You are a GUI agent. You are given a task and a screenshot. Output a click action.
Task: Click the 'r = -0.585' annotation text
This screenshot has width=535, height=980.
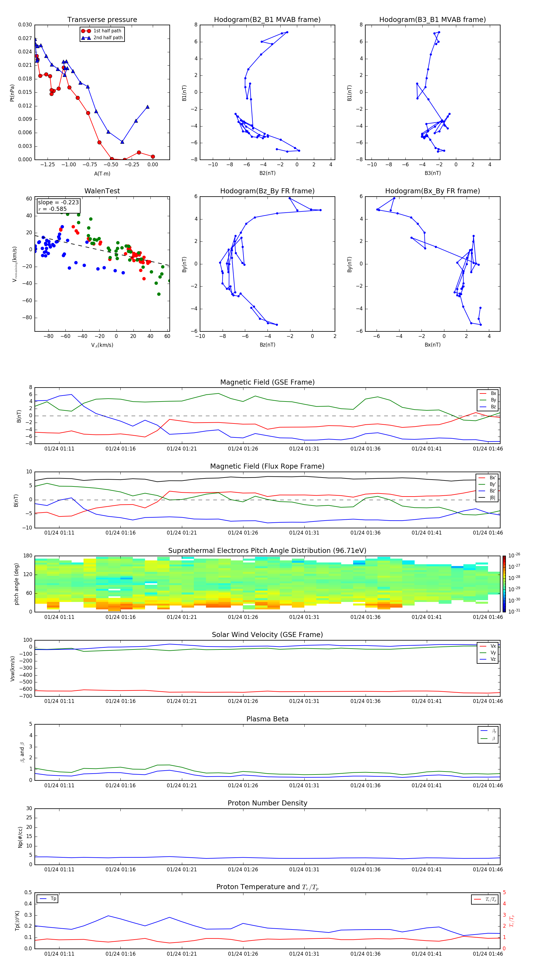(x=53, y=209)
